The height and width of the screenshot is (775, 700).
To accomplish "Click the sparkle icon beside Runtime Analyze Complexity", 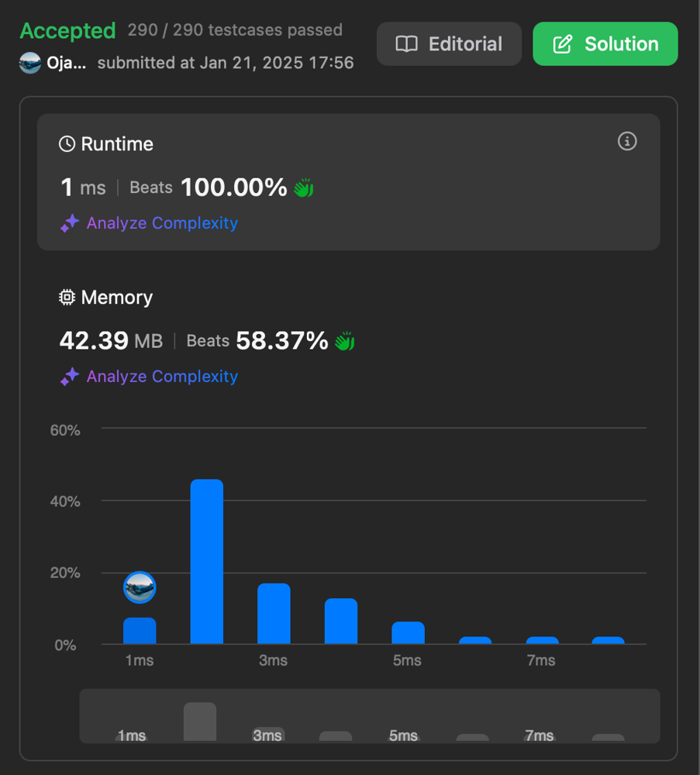I will tap(70, 223).
